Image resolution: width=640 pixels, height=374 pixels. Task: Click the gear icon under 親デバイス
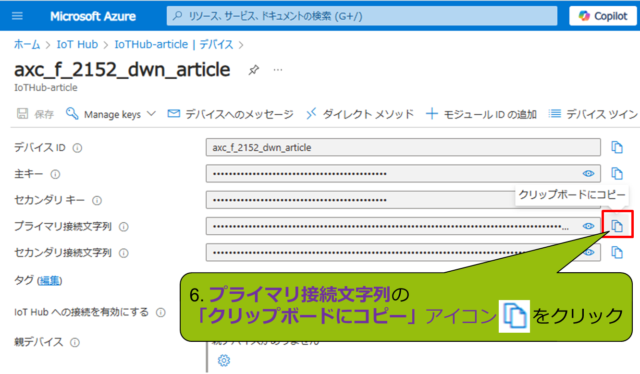point(224,360)
